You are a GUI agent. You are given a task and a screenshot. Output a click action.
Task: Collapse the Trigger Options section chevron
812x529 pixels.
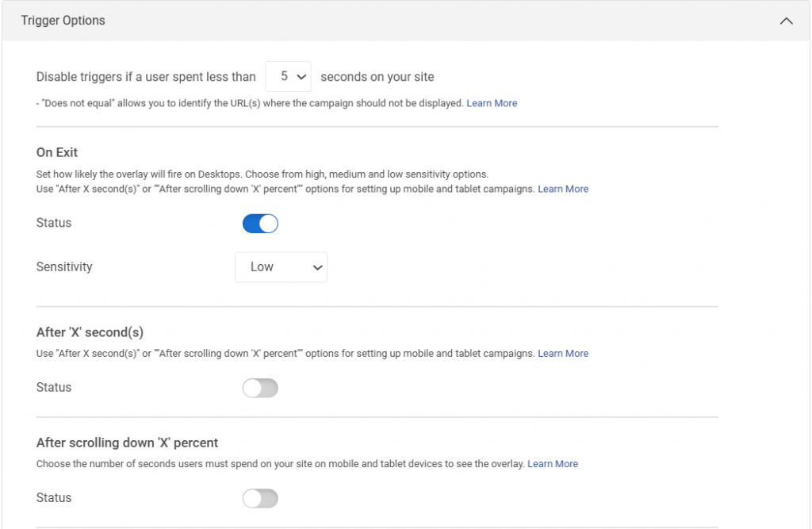[787, 20]
